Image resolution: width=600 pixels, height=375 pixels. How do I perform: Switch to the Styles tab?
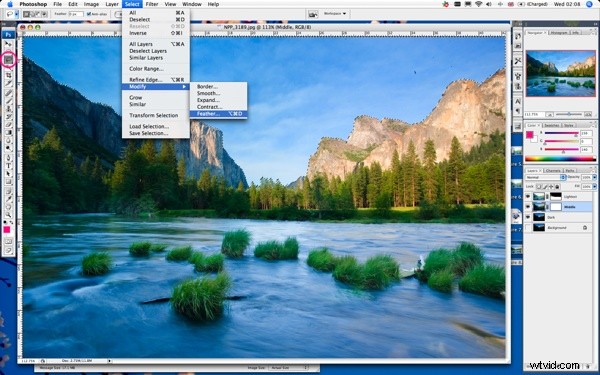click(x=569, y=125)
